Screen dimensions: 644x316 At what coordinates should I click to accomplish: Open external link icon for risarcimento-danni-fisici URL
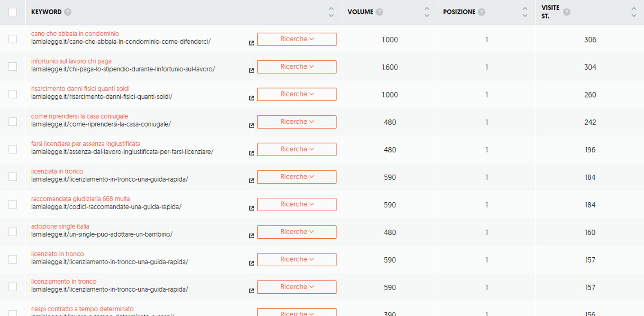tap(251, 98)
